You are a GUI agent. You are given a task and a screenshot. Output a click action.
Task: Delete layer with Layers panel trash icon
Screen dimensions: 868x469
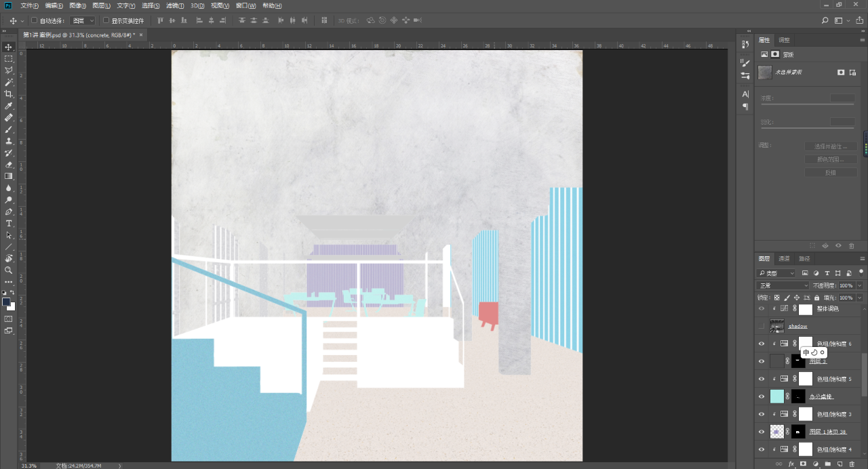pos(852,464)
